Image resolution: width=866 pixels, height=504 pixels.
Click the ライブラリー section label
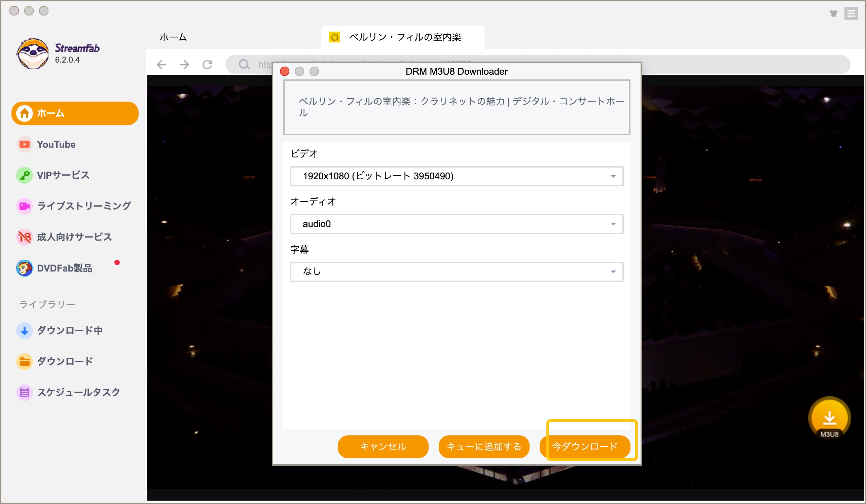47,304
